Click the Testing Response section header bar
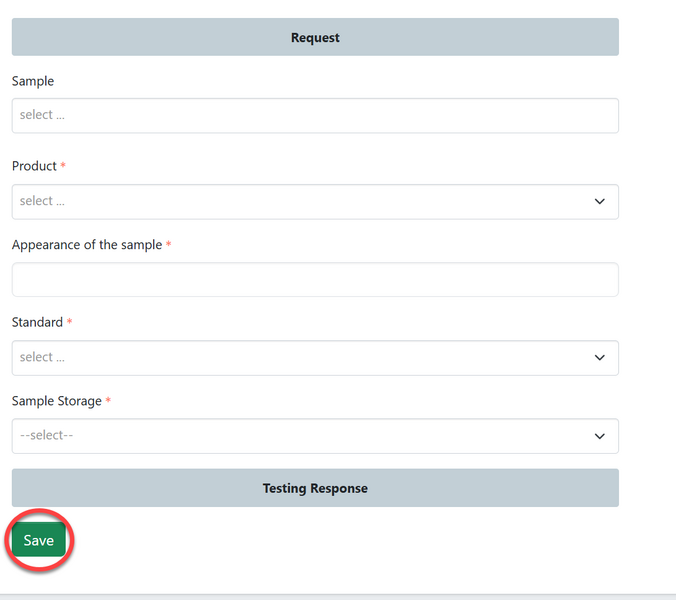This screenshot has height=600, width=676. [315, 488]
